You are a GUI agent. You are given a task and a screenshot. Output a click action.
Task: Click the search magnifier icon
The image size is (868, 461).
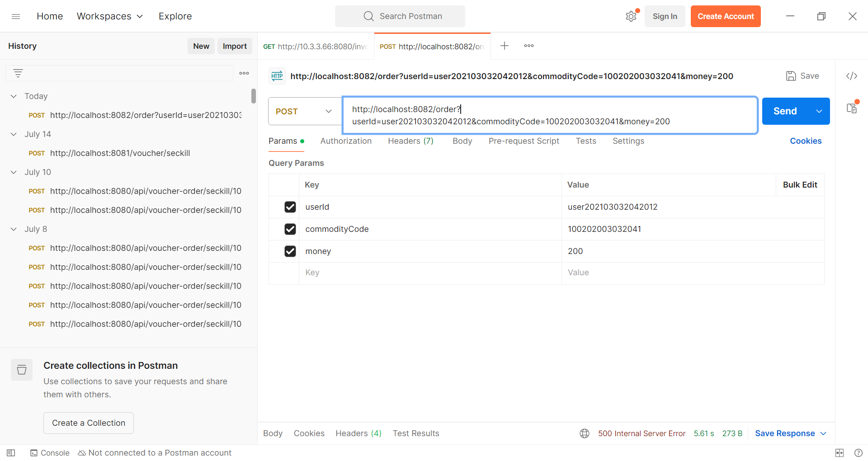coord(369,16)
